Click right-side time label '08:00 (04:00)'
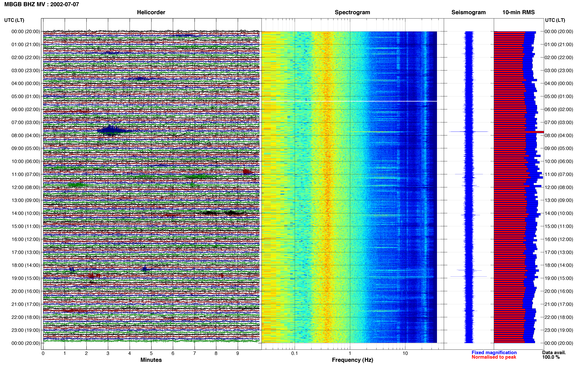Image resolution: width=588 pixels, height=368 pixels. pyautogui.click(x=559, y=135)
